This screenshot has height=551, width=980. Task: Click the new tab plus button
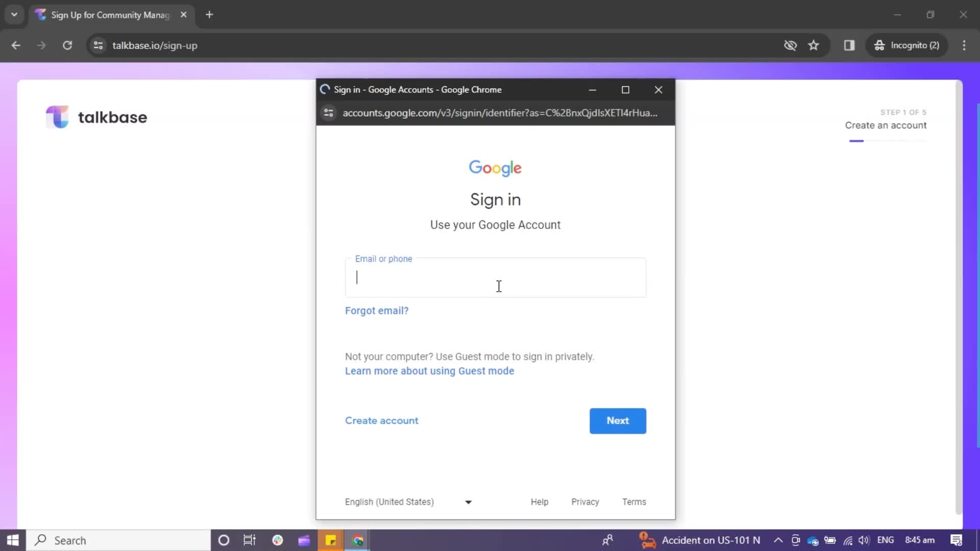(x=209, y=15)
